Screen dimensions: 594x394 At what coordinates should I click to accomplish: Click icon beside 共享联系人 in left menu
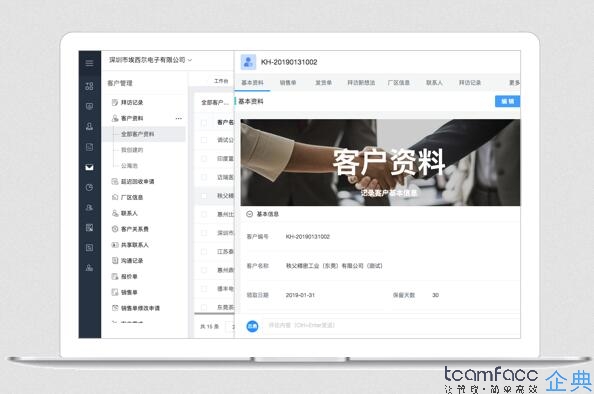[x=115, y=245]
